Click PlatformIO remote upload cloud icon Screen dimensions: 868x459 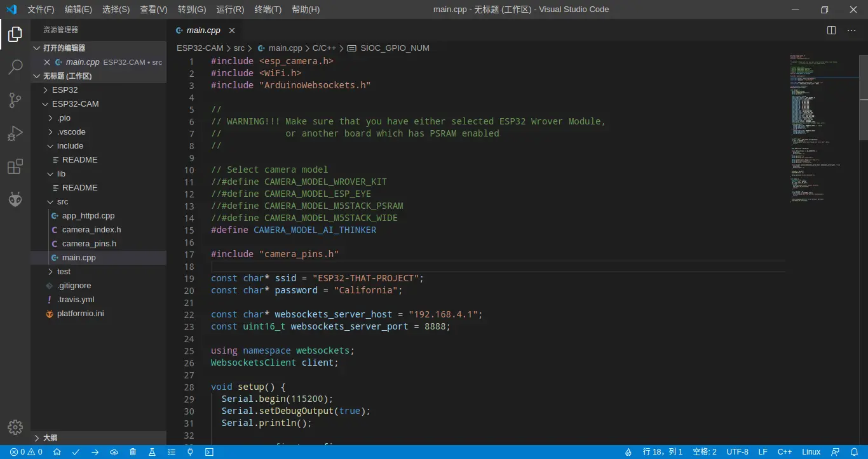coord(114,452)
